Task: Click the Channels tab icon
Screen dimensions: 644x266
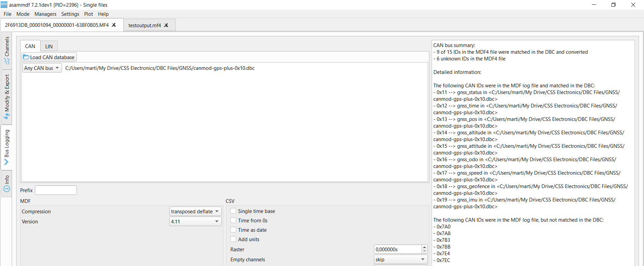Action: (x=7, y=61)
